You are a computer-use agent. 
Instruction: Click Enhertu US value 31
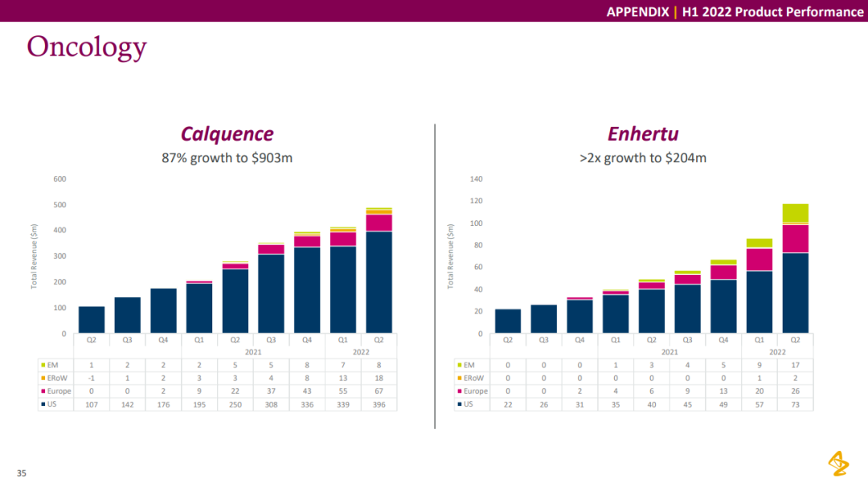click(x=579, y=404)
